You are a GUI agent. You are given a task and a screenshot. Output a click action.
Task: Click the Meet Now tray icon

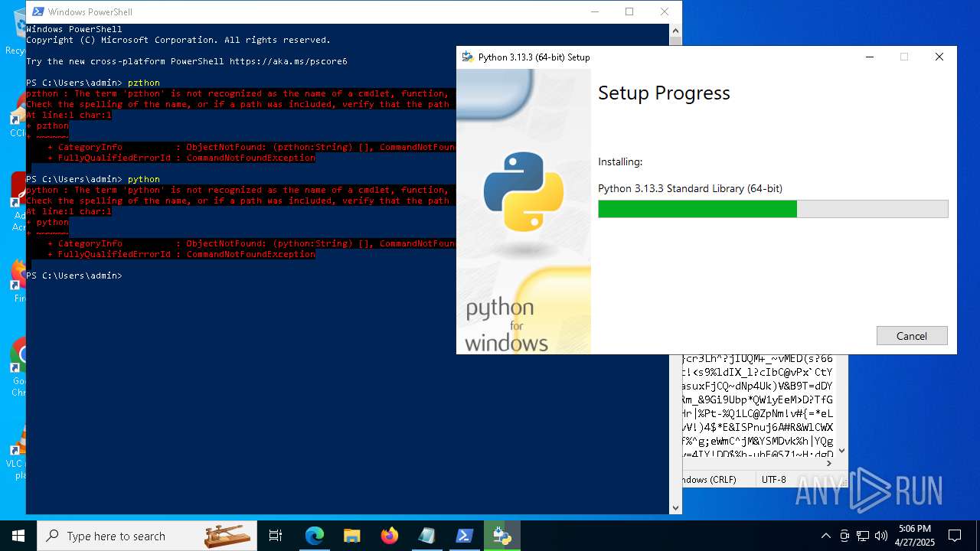844,536
